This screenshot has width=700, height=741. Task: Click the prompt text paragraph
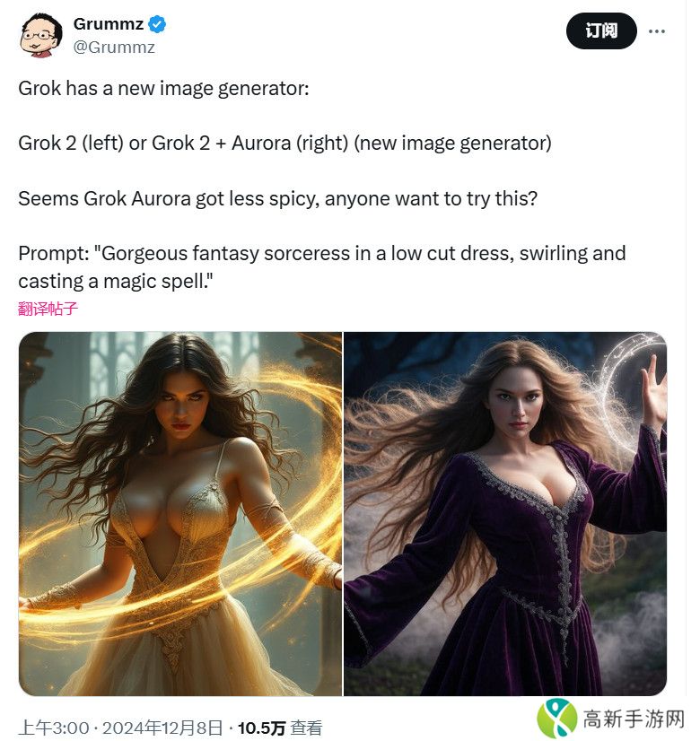pos(322,267)
